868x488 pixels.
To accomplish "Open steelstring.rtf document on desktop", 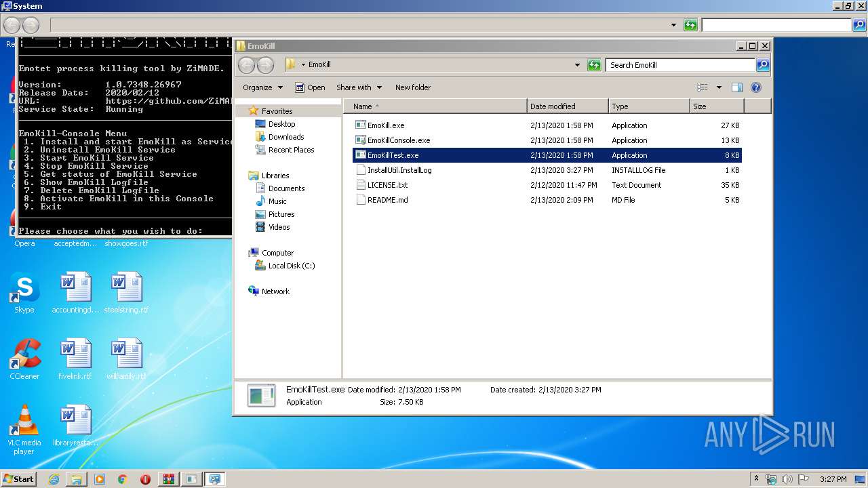I will [x=126, y=293].
